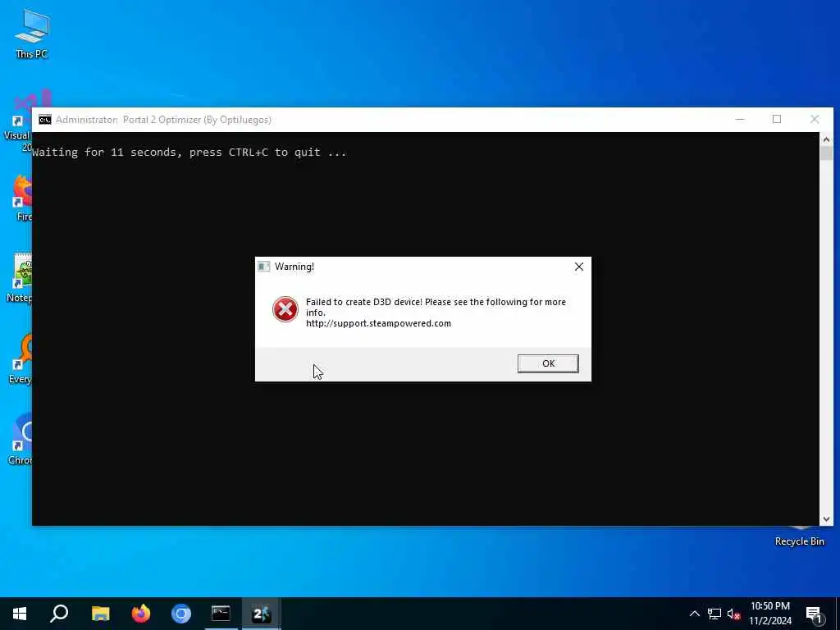Open This PC desktop icon
840x630 pixels.
click(x=32, y=33)
